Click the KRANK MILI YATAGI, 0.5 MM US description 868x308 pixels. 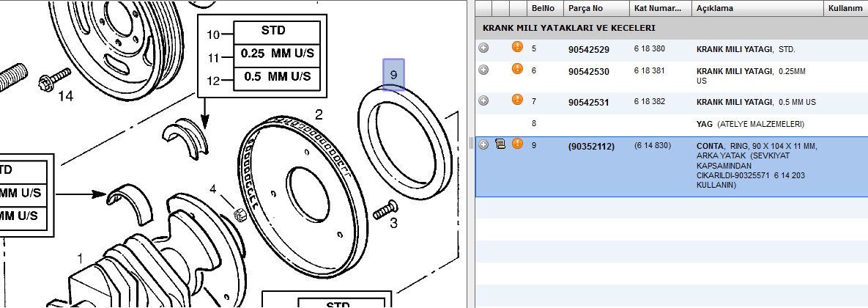point(756,102)
